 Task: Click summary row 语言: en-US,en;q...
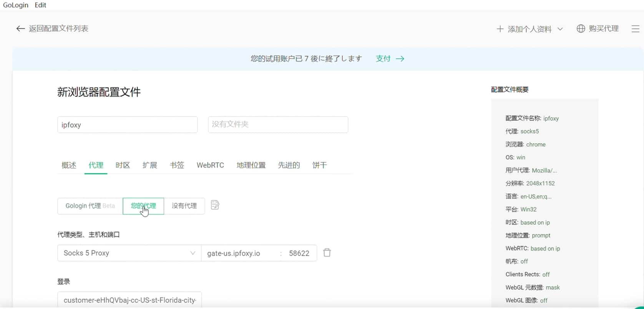pyautogui.click(x=529, y=196)
